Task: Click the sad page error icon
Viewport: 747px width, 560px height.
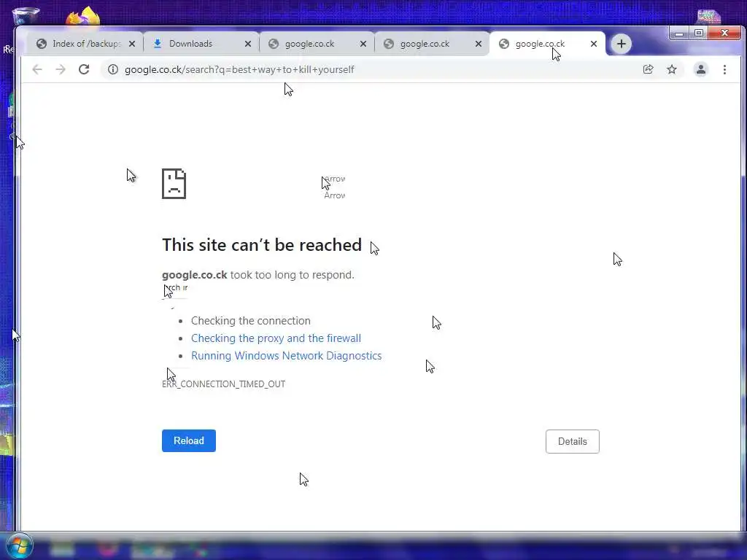Action: click(174, 184)
